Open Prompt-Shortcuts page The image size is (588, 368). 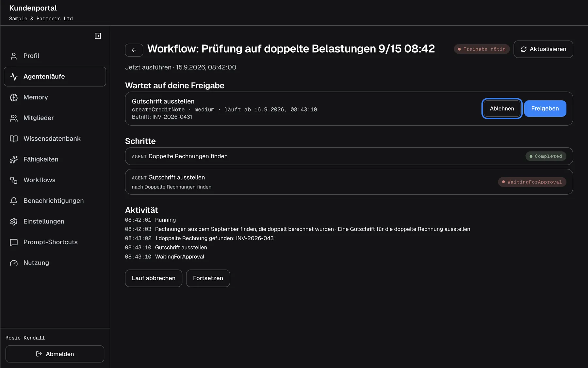point(55,242)
